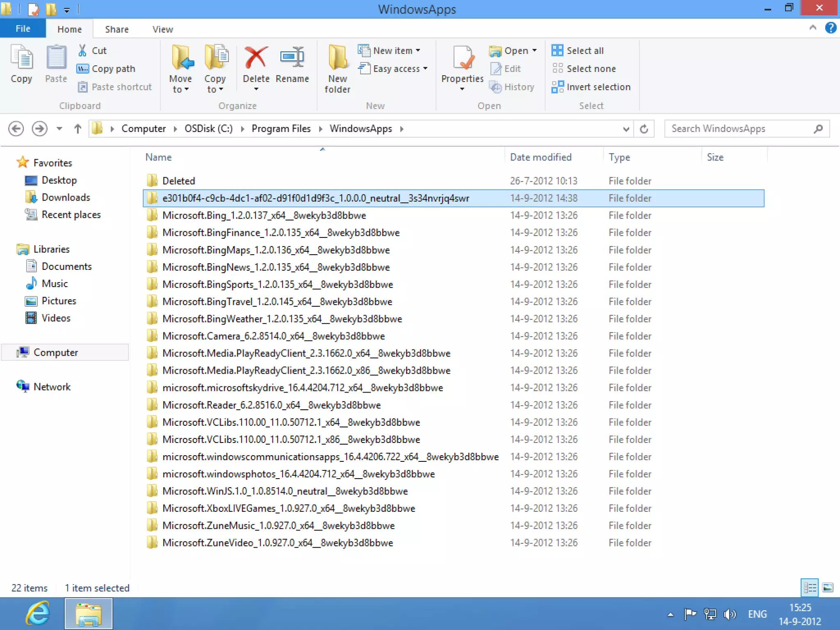
Task: Expand the arrow after WindowsApps in address bar
Action: 402,129
